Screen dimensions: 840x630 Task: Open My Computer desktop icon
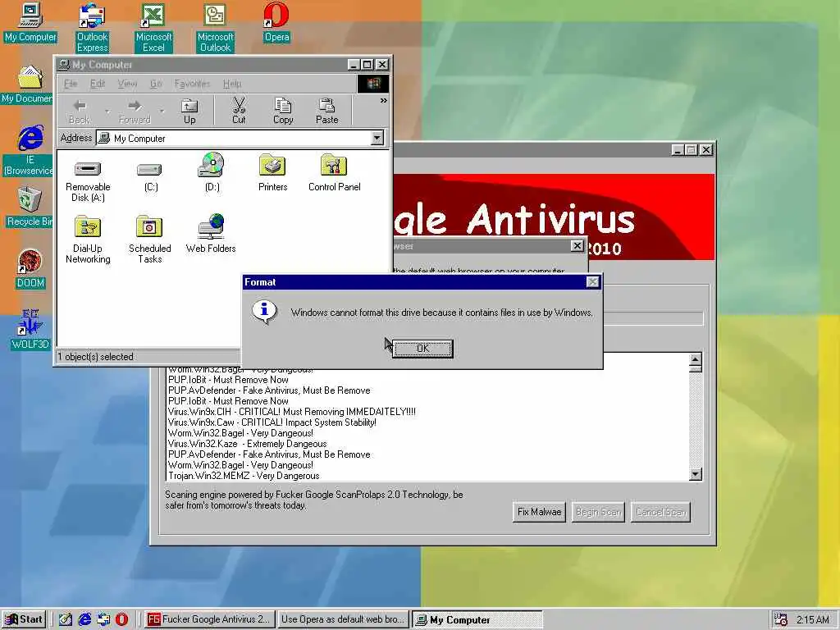click(x=30, y=22)
